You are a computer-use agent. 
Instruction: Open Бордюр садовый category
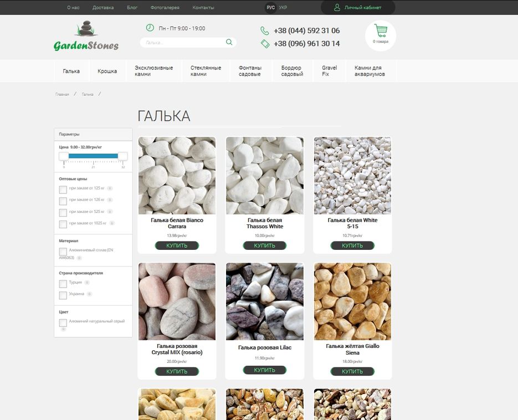(x=293, y=71)
